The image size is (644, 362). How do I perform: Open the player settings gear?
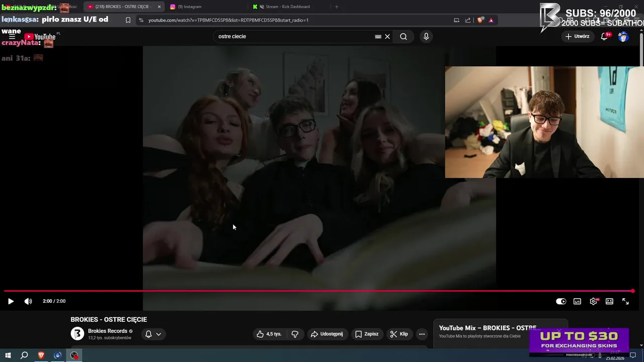pyautogui.click(x=593, y=301)
